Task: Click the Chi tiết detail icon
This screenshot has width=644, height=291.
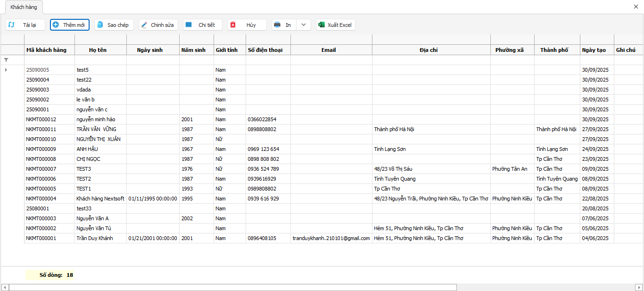Action: tap(189, 25)
